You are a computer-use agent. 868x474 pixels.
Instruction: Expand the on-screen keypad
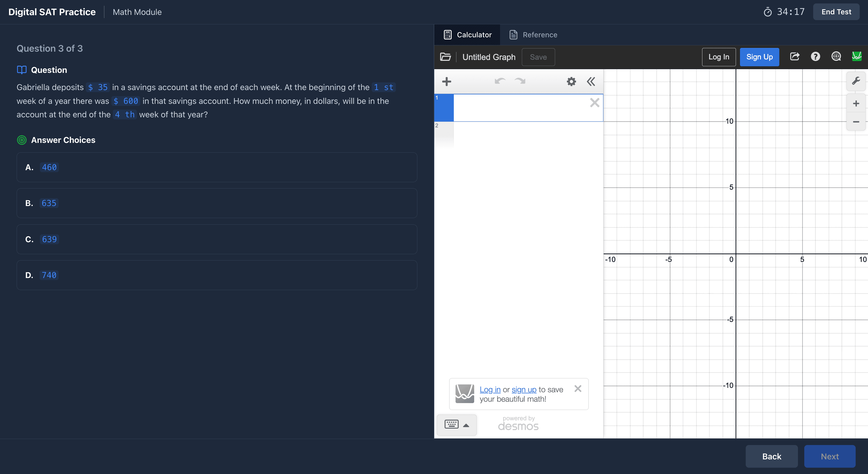(457, 425)
